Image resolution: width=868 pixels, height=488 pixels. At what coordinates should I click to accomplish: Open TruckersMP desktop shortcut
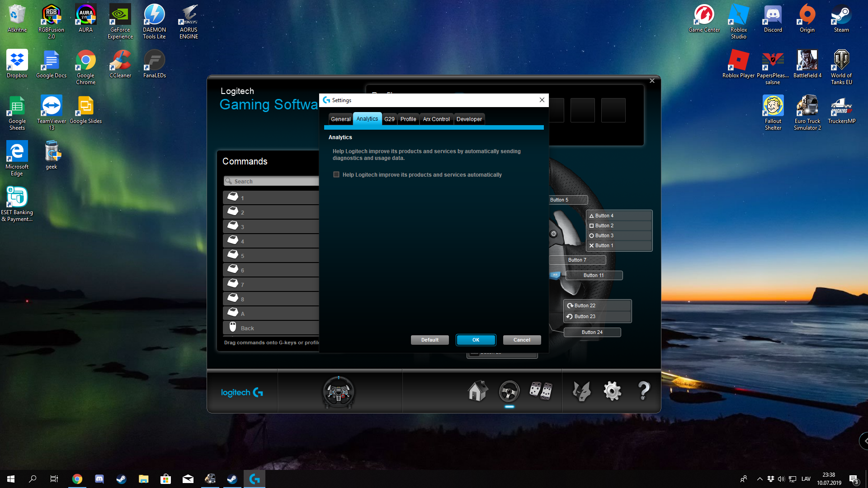841,109
